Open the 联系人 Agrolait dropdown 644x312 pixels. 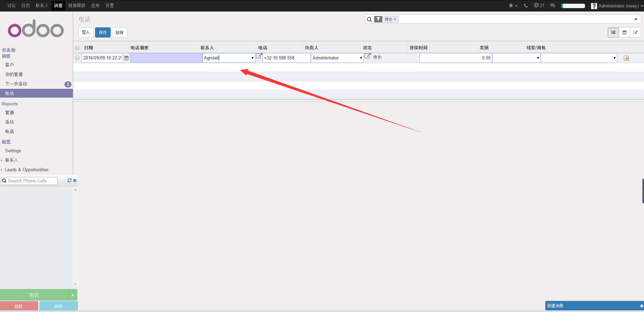coord(252,58)
